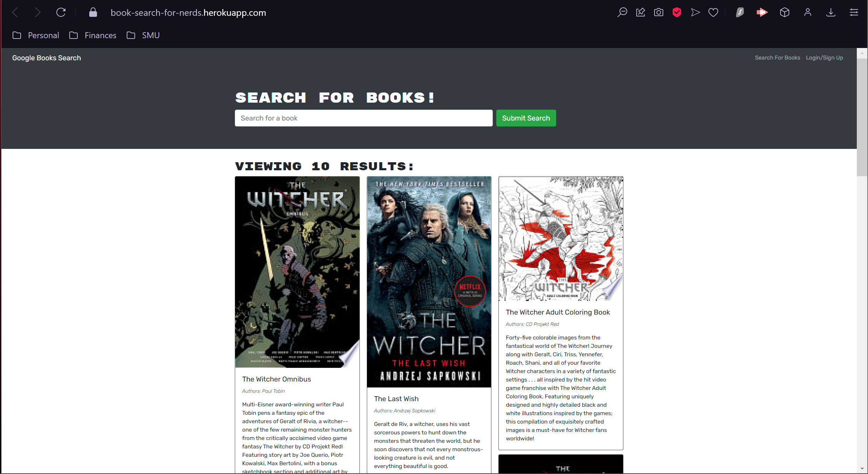868x474 pixels.
Task: Click the 'Viewing 10 Results:' heading
Action: (x=324, y=166)
